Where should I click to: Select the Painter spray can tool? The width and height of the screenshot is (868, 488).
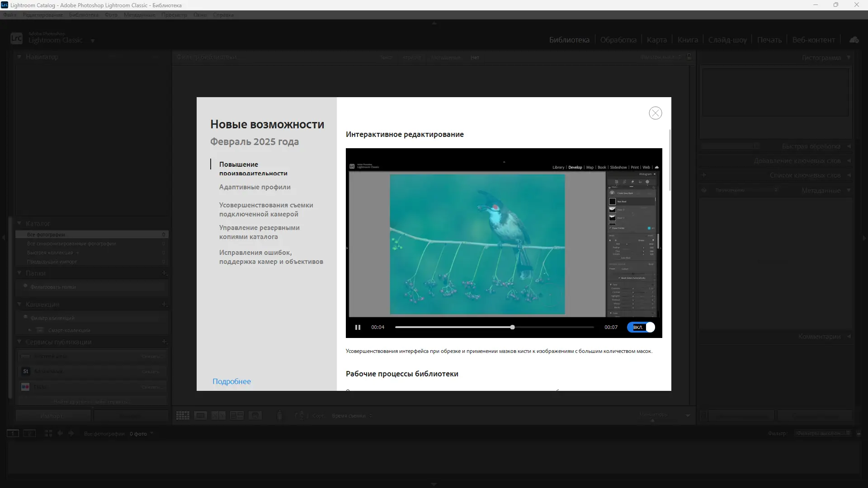pyautogui.click(x=279, y=415)
